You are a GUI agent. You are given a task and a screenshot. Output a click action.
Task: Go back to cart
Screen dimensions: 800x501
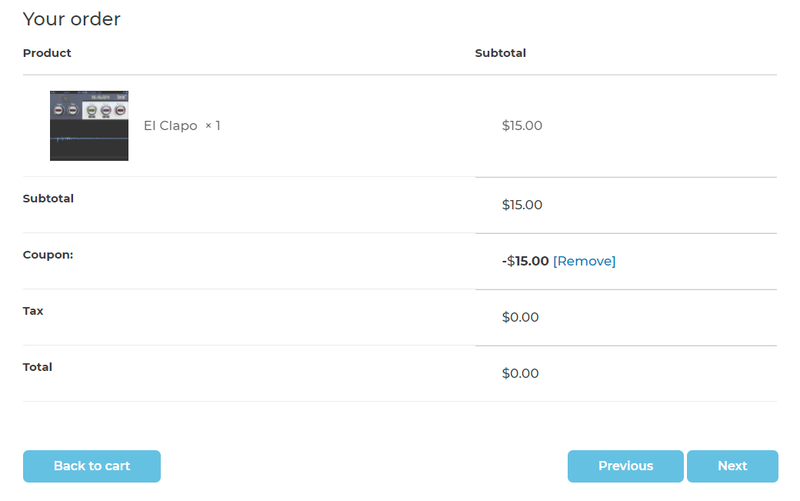pos(92,466)
